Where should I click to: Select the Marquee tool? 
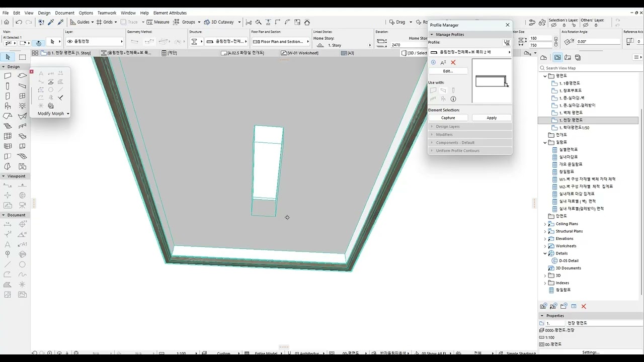pyautogui.click(x=22, y=57)
